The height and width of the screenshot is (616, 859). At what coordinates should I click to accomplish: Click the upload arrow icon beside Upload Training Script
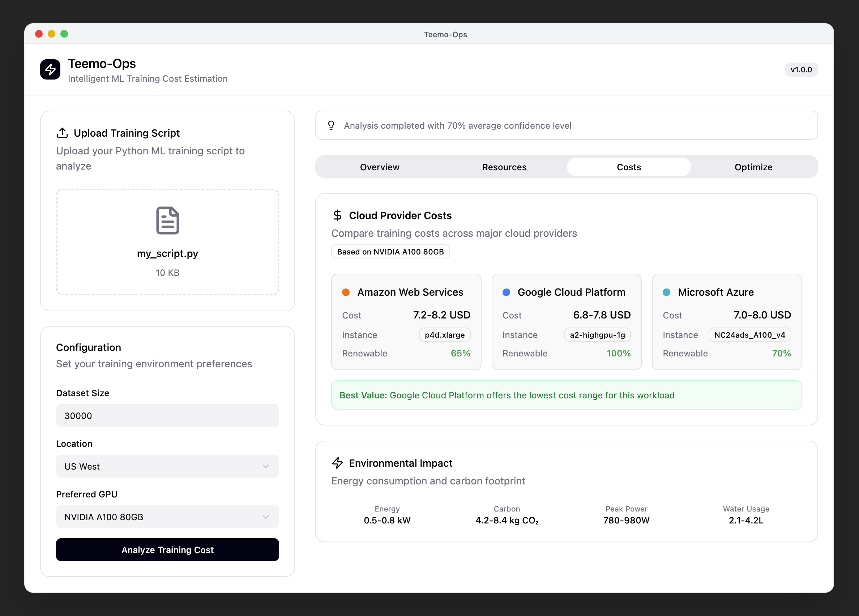62,133
